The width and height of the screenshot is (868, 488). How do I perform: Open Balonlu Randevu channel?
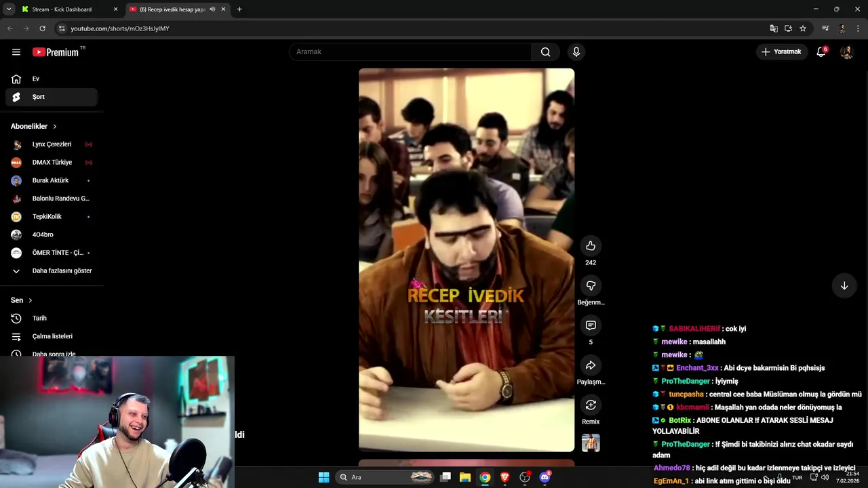(x=52, y=199)
